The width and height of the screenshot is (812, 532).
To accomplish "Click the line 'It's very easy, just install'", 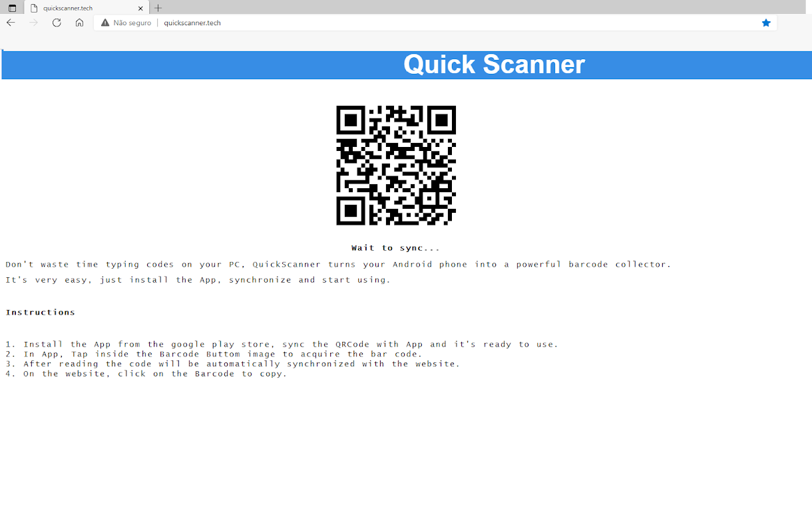I will [198, 280].
